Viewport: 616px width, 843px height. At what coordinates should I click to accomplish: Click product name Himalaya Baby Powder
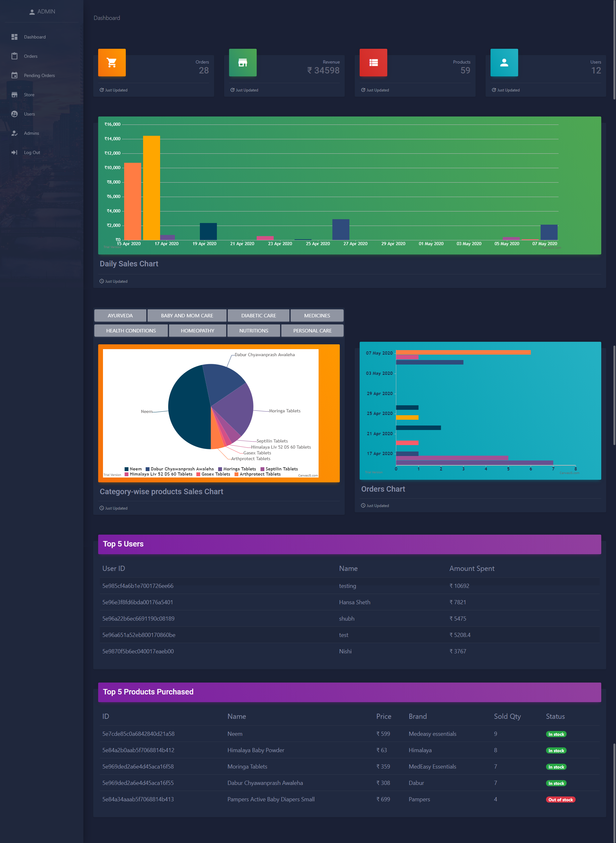click(256, 751)
